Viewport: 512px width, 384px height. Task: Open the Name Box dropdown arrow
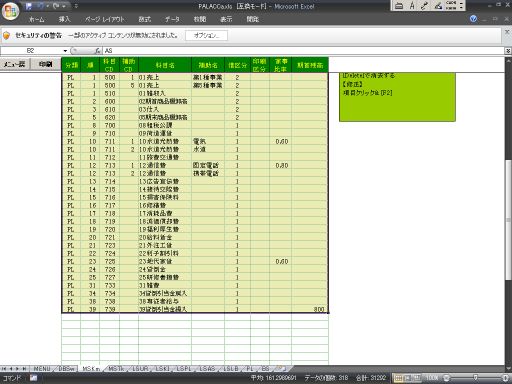point(65,51)
